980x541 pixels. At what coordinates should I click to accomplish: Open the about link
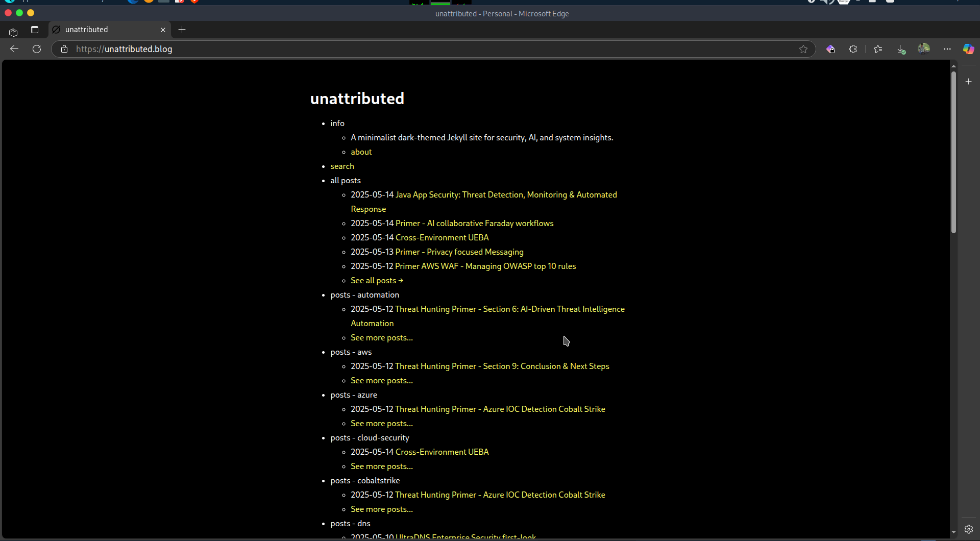pyautogui.click(x=361, y=152)
